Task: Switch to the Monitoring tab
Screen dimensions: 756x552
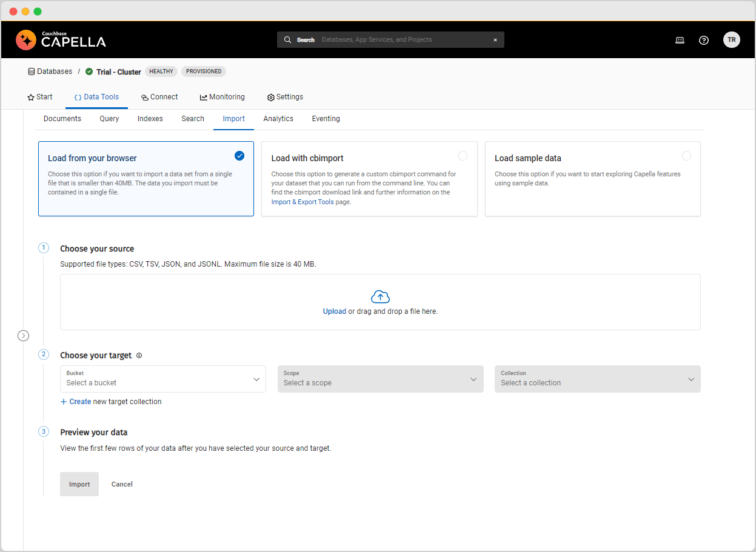Action: [222, 97]
